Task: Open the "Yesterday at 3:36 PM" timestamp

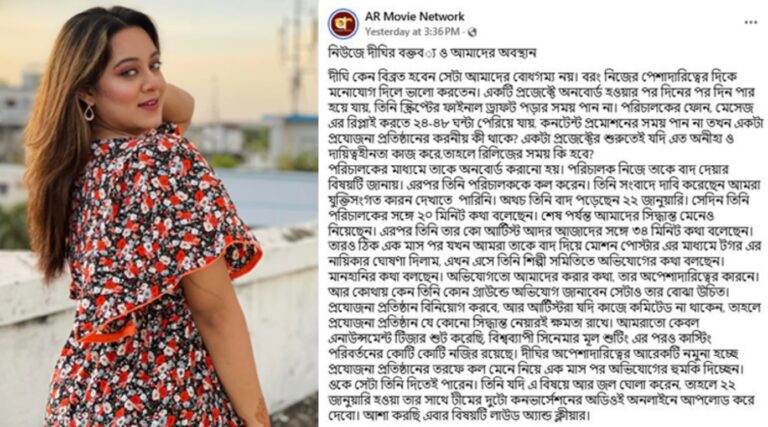Action: [412, 32]
